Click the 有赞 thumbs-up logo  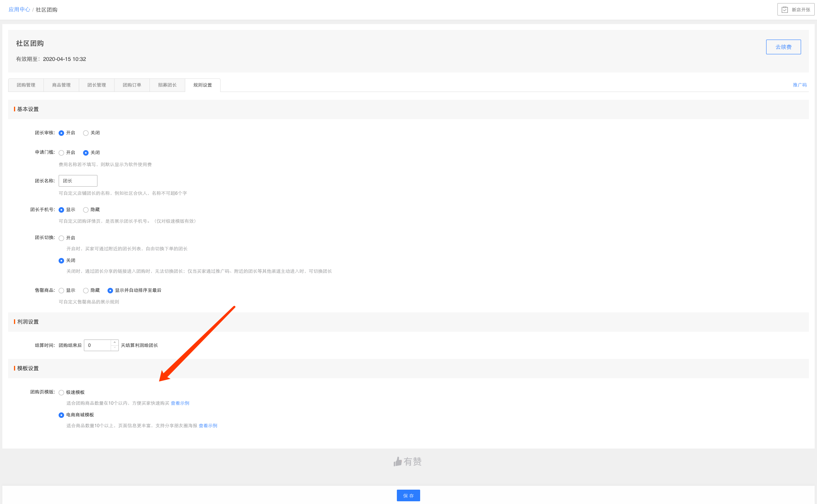(x=398, y=462)
